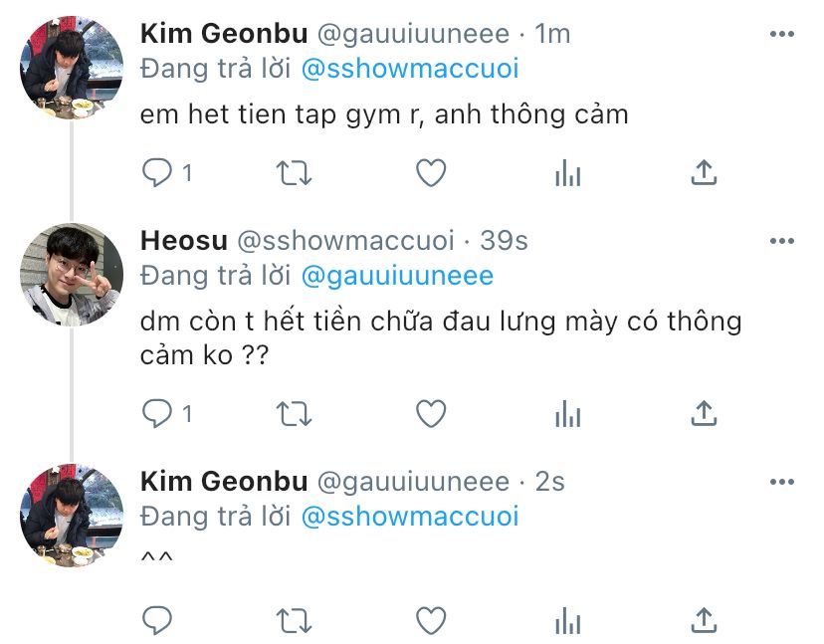Viewport: 824px width, 644px height.
Task: View analytics of first Kim Geonbu tweet
Action: click(x=567, y=173)
